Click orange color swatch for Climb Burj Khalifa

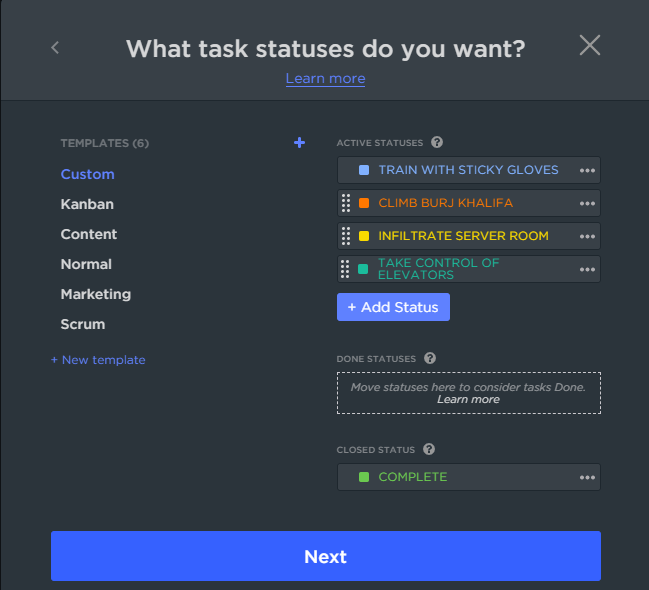tap(364, 203)
